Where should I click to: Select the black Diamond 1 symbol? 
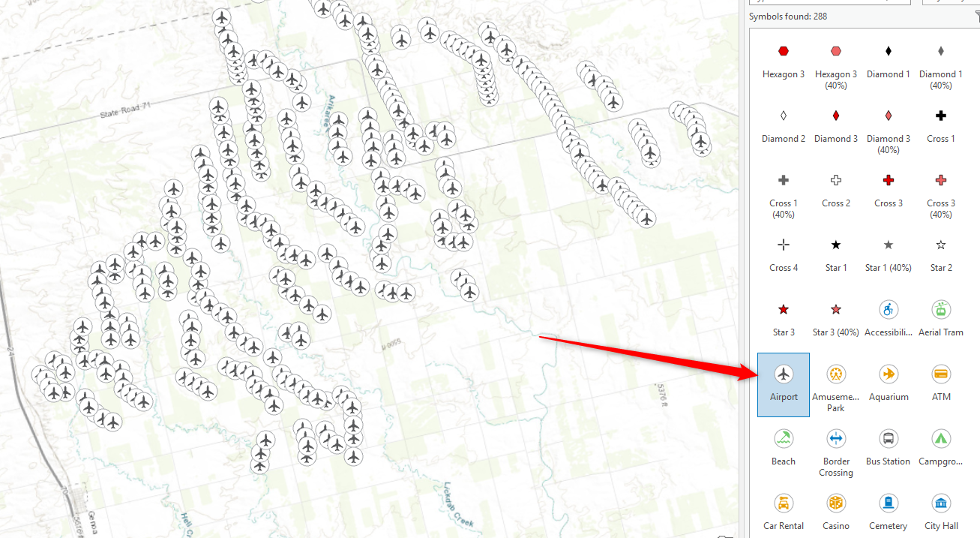point(889,62)
